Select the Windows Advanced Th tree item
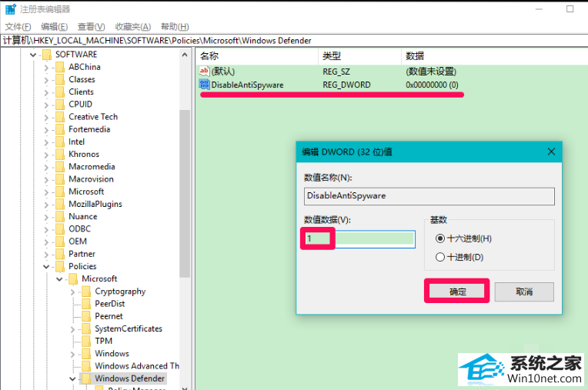 click(137, 366)
